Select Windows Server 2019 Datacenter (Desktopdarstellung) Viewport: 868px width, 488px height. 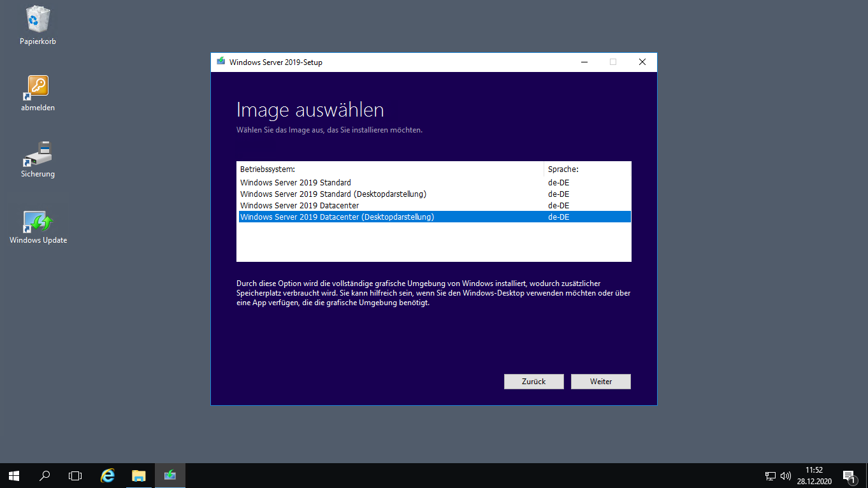434,217
